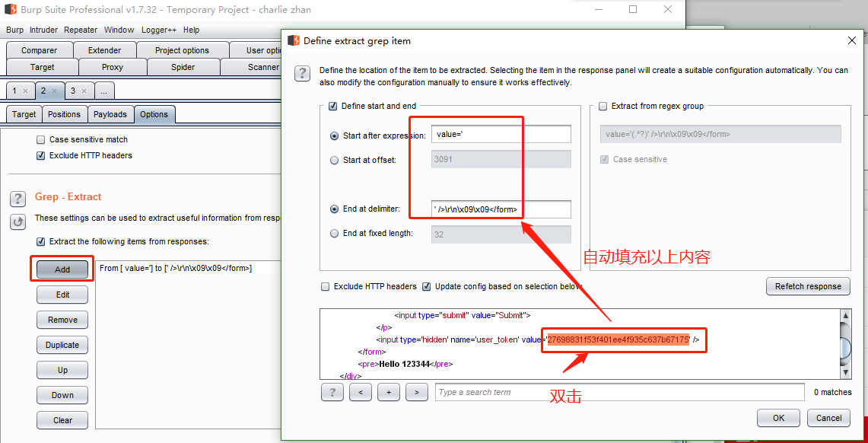Select Start after expression radio button
The image size is (868, 443).
coord(334,135)
